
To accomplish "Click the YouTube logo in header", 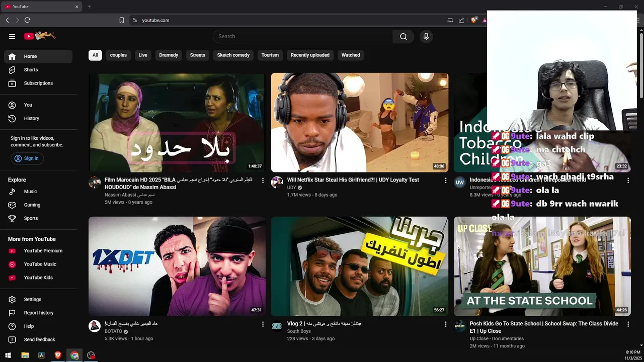I will (x=40, y=36).
